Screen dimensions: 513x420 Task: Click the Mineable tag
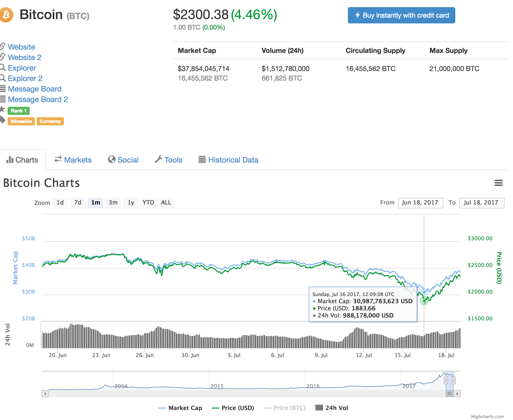click(21, 121)
